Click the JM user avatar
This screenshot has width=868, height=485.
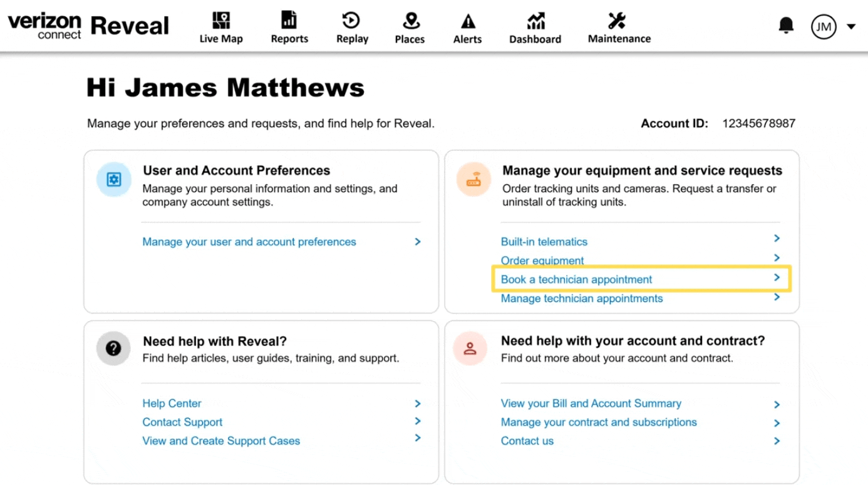coord(824,26)
